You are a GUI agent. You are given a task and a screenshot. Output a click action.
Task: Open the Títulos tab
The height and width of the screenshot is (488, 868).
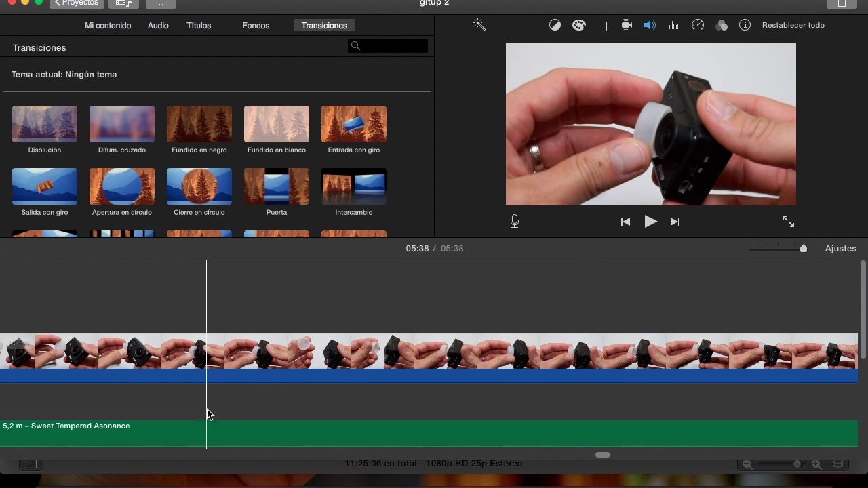coord(199,26)
